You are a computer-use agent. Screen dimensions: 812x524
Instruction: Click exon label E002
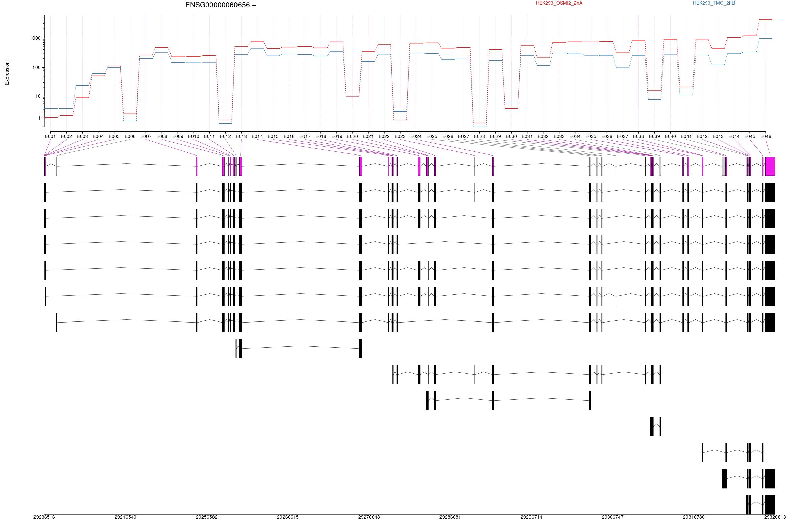pos(66,137)
